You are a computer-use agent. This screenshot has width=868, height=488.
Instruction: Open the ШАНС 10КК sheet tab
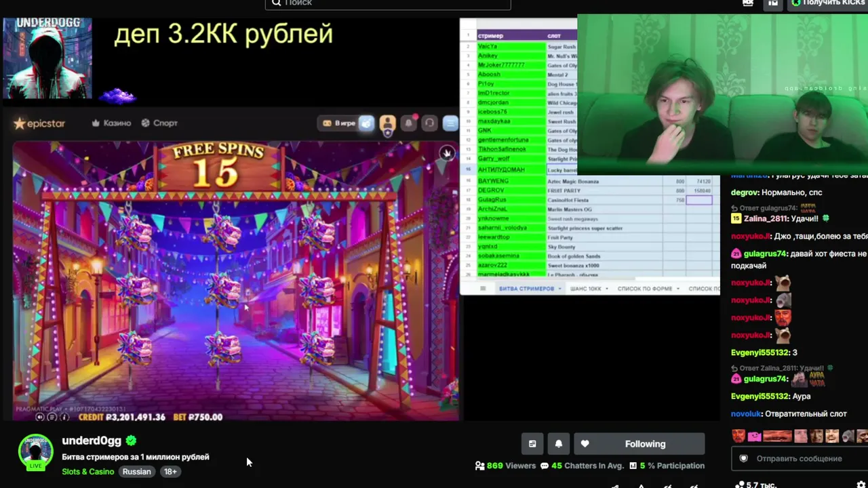[585, 289]
